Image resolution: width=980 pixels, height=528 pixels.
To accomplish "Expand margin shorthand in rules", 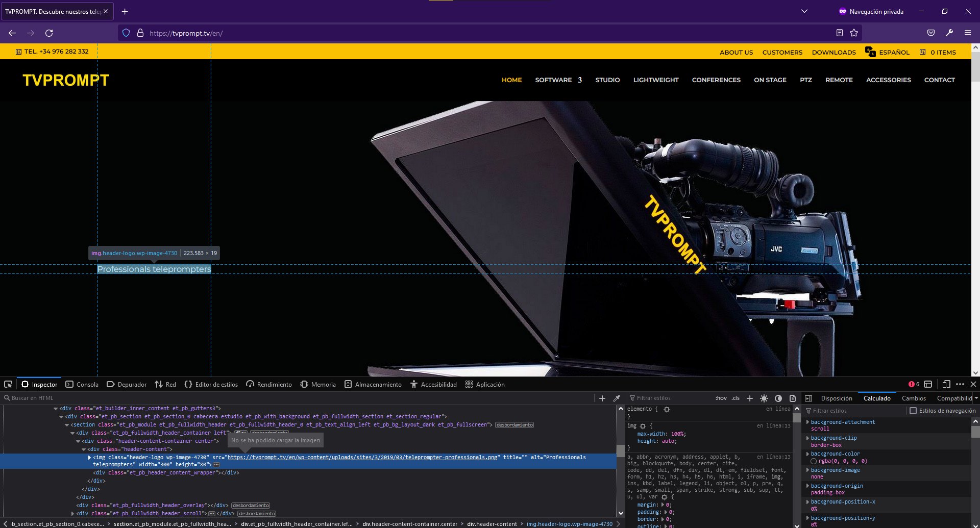I will pos(663,505).
